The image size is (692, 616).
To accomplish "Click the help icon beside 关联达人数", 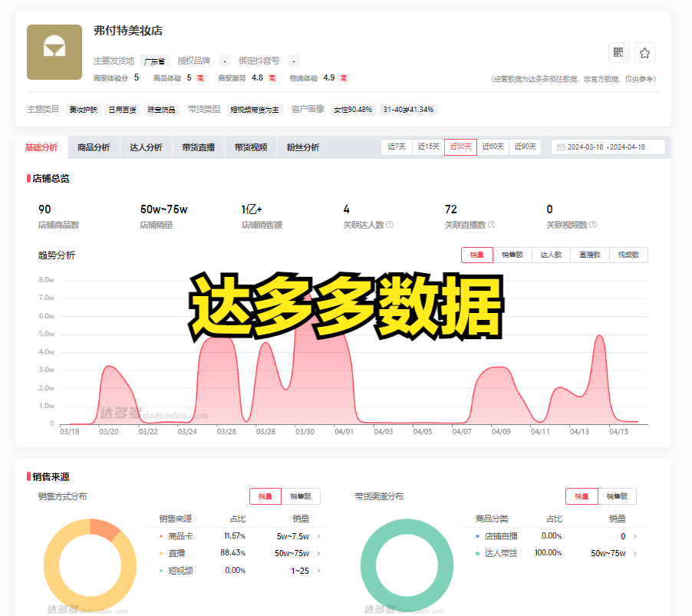I will (x=390, y=225).
